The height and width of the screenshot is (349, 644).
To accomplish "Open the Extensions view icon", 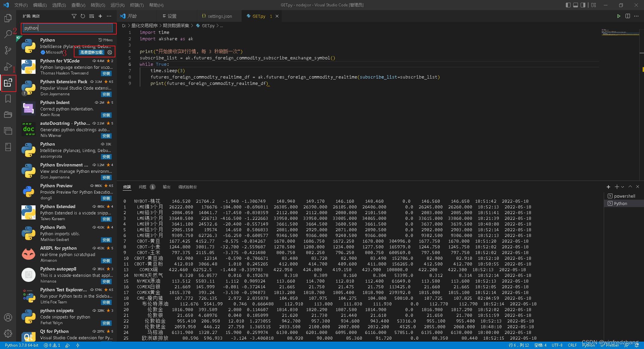I will point(8,83).
